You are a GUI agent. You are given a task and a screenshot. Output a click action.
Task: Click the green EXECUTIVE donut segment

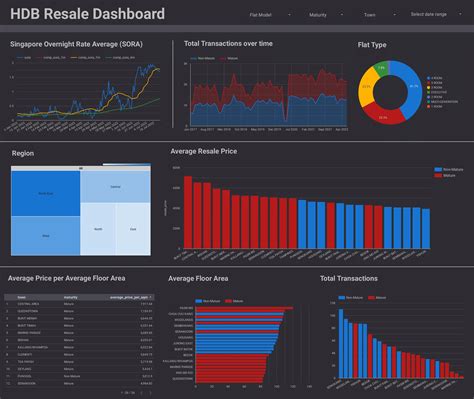[x=382, y=68]
